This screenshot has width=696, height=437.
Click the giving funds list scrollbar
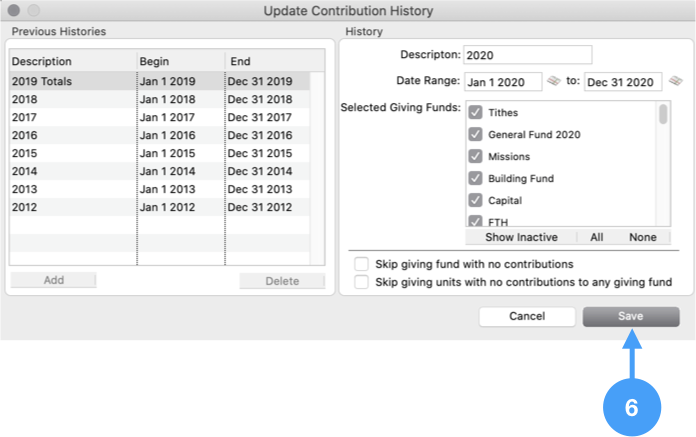coord(663,115)
